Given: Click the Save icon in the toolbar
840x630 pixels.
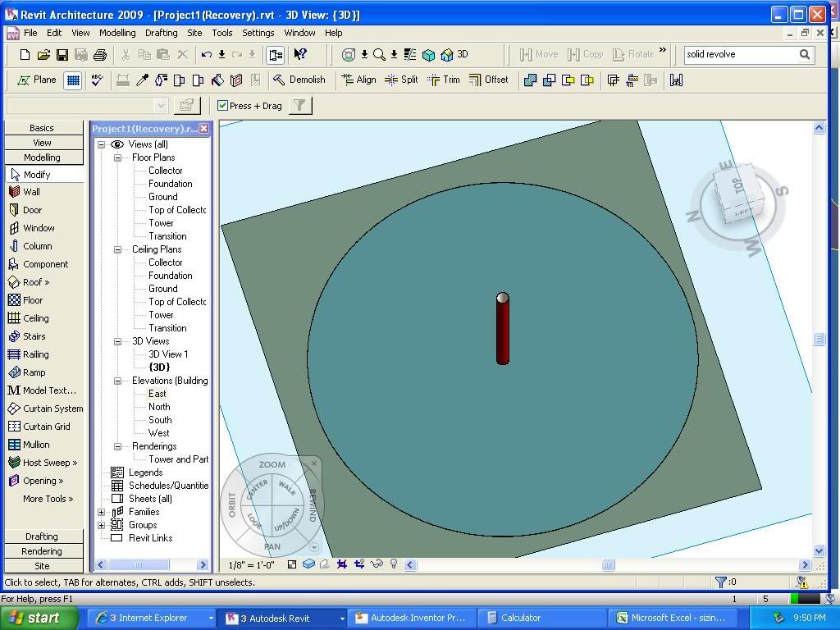Looking at the screenshot, I should (x=62, y=55).
